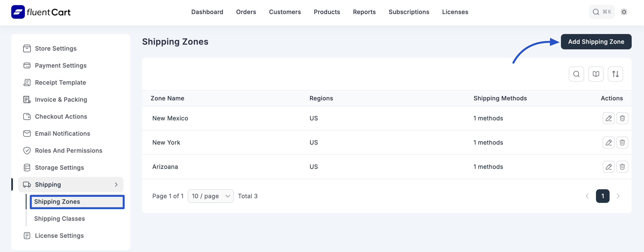The height and width of the screenshot is (252, 644).
Task: Select page 1 in pagination
Action: (x=603, y=196)
